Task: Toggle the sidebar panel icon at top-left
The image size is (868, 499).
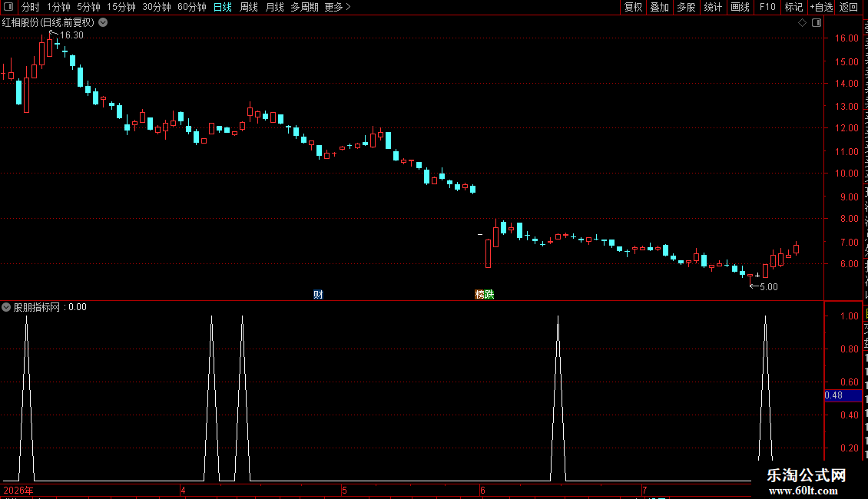Action: pos(8,7)
